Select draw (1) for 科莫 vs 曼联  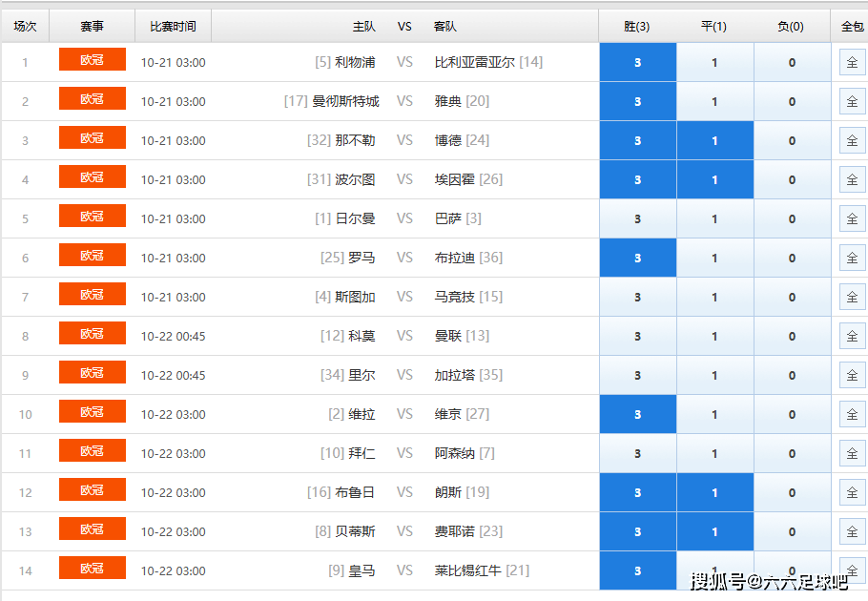pos(714,337)
